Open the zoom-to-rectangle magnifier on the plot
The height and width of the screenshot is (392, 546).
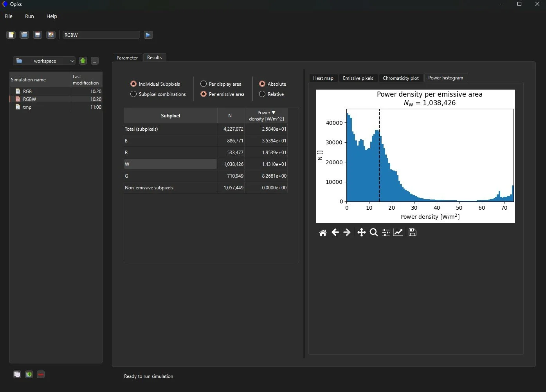373,232
